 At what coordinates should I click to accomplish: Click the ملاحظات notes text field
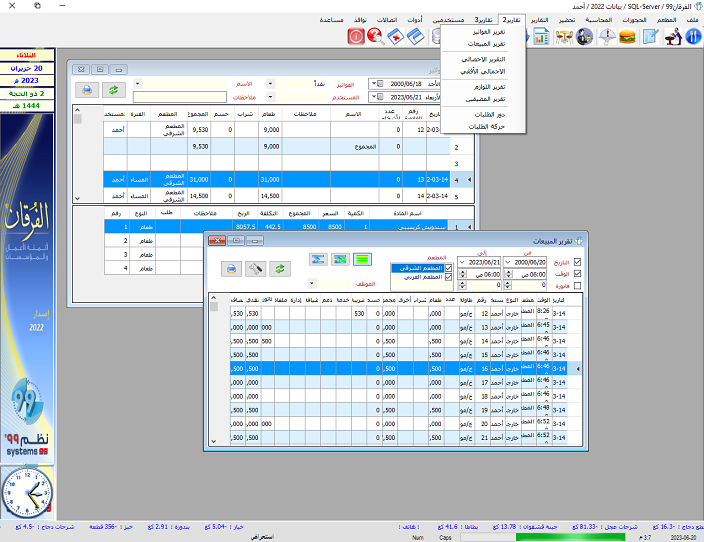(182, 97)
